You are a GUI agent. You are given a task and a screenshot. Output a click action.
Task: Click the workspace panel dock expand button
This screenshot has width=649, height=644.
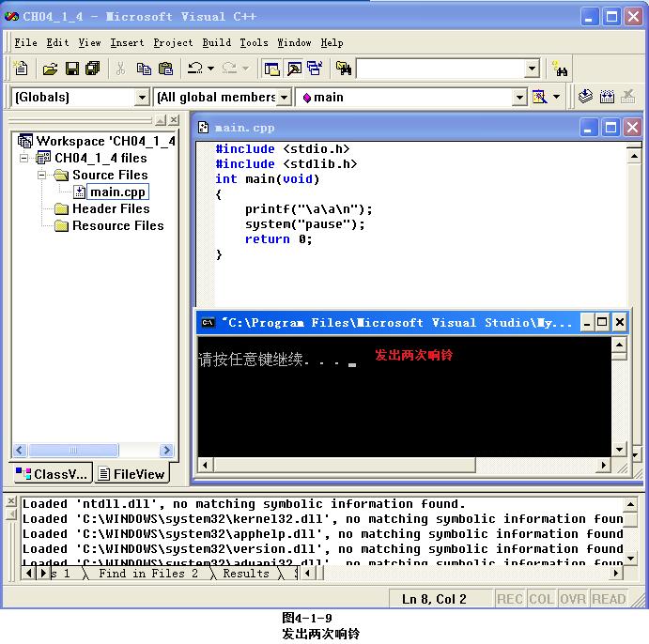tap(161, 120)
